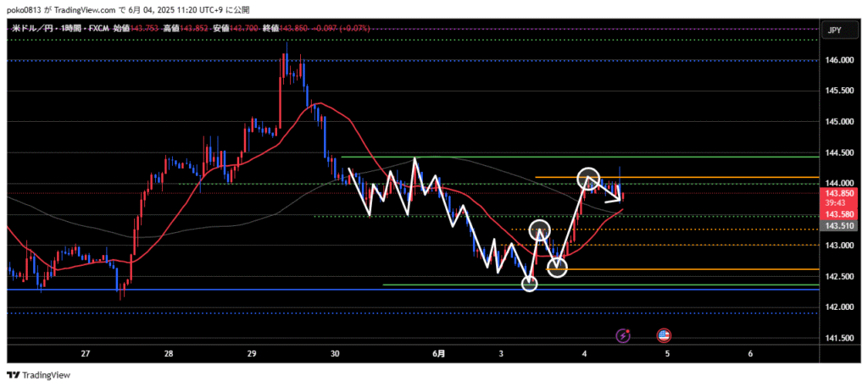This screenshot has height=387, width=868.
Task: Select the circle marker at the lowest swing
Action: 529,284
